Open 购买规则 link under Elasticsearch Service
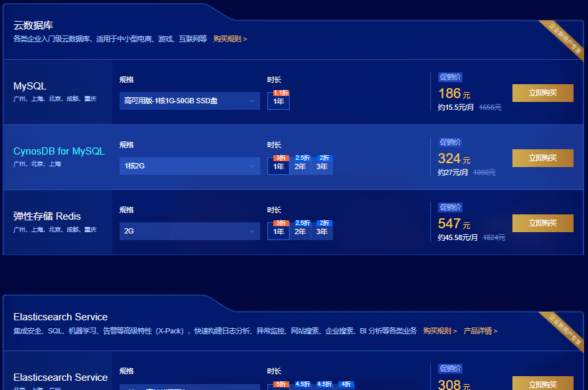 440,331
